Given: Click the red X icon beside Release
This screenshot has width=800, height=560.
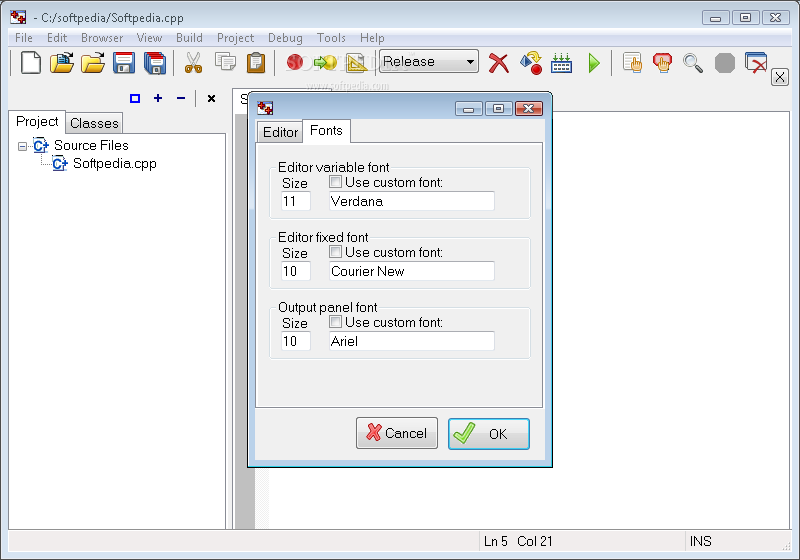Looking at the screenshot, I should tap(498, 63).
